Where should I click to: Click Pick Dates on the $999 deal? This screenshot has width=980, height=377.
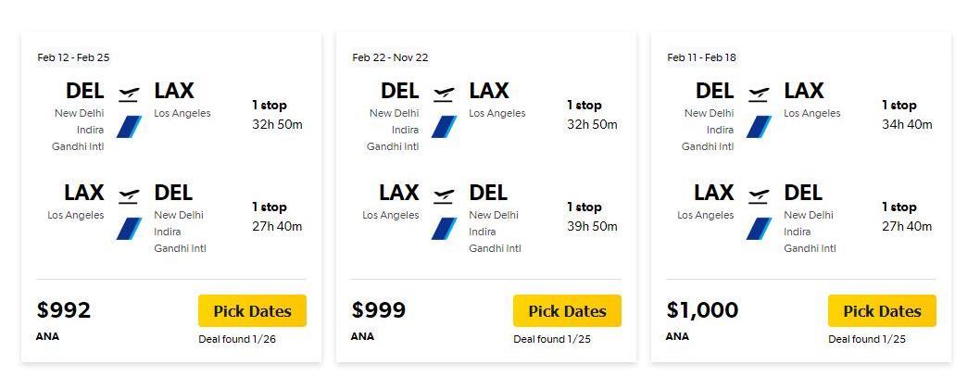pyautogui.click(x=568, y=310)
